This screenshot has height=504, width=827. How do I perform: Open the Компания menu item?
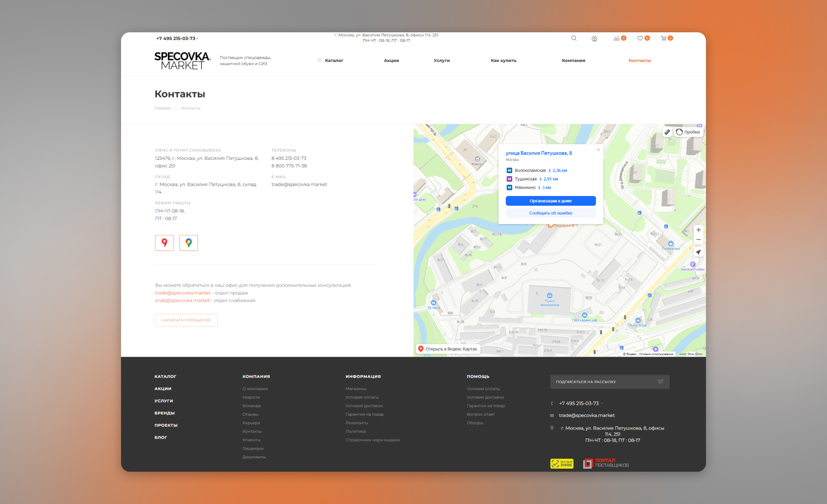pyautogui.click(x=573, y=61)
